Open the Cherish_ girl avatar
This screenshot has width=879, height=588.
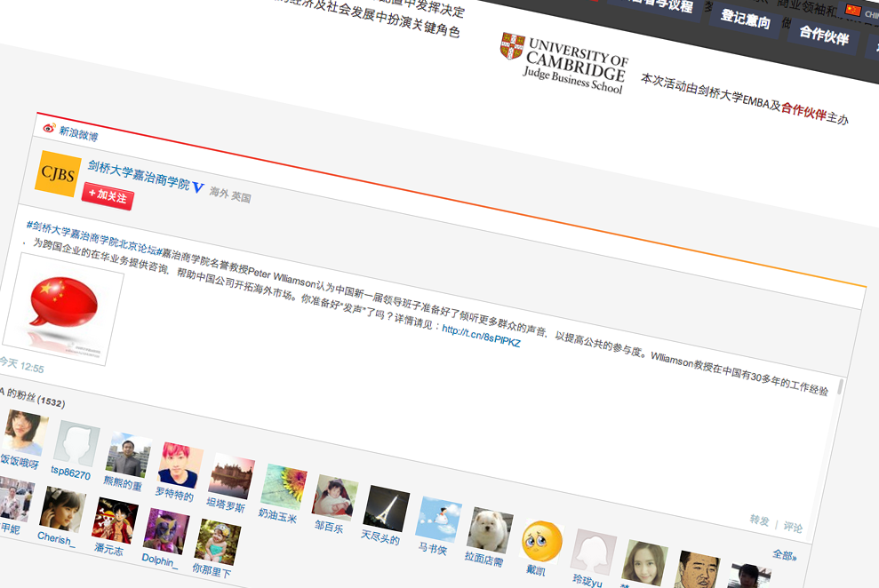(x=63, y=509)
